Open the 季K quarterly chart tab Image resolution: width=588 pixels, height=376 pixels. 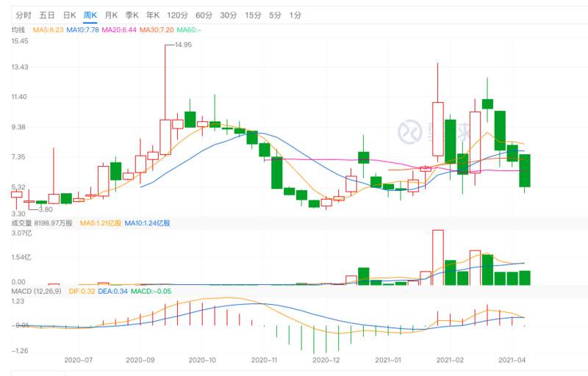click(132, 15)
